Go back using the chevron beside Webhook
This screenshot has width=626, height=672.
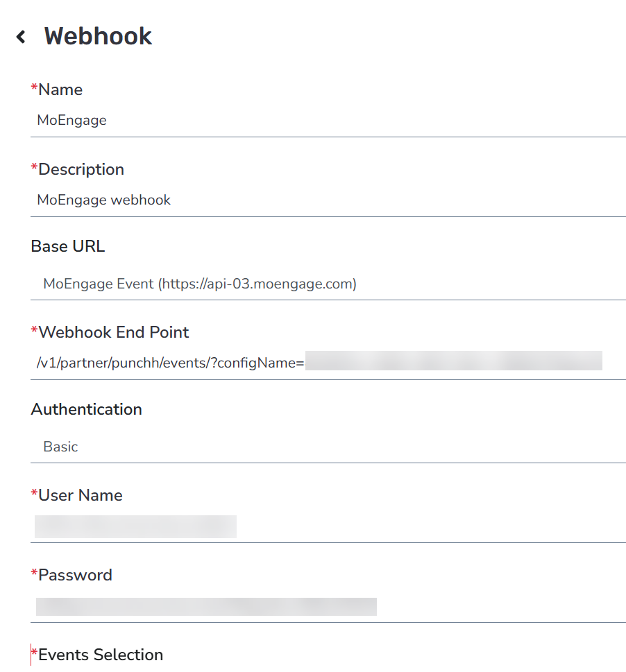[x=21, y=37]
